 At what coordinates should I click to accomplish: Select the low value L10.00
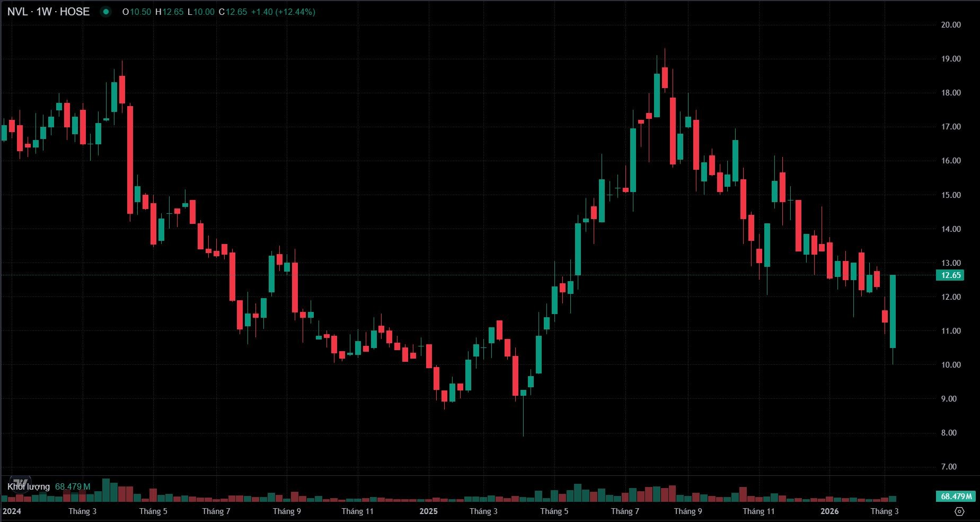point(201,12)
